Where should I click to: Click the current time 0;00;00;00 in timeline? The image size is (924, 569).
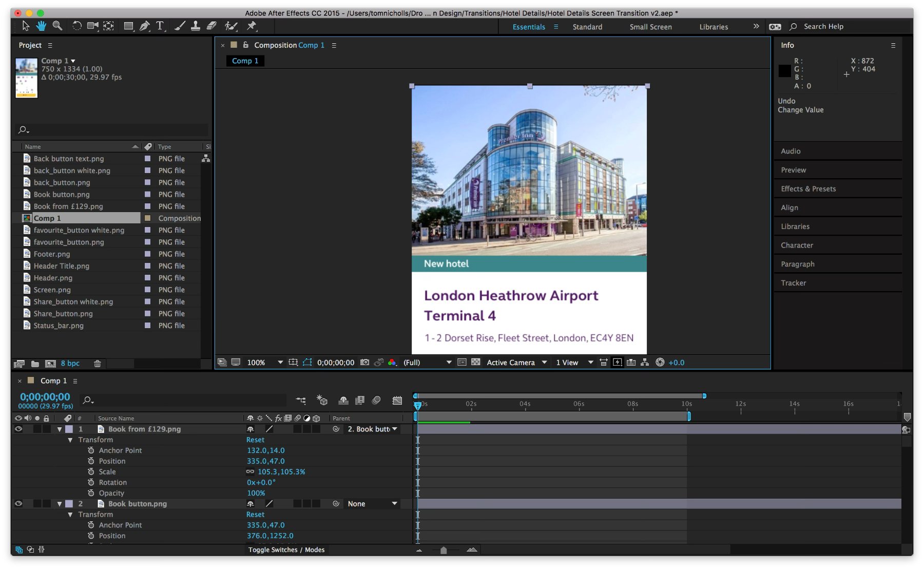click(x=45, y=397)
